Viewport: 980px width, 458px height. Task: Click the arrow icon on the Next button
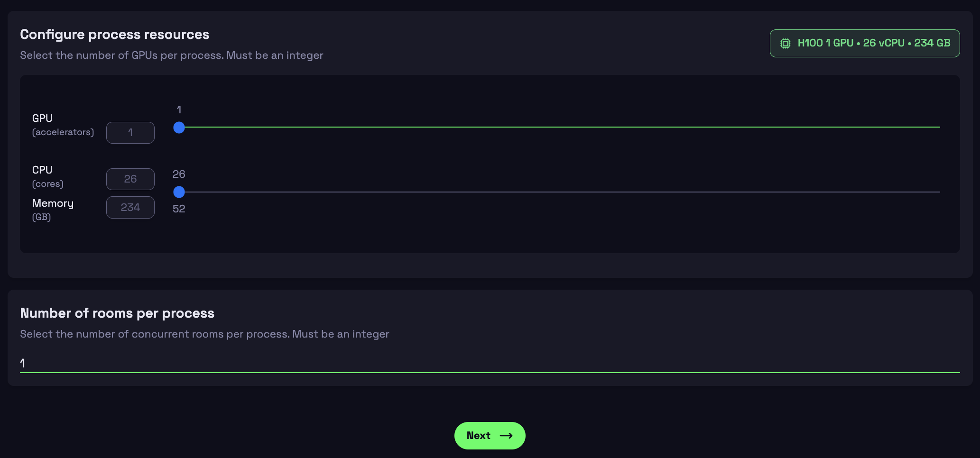tap(506, 436)
